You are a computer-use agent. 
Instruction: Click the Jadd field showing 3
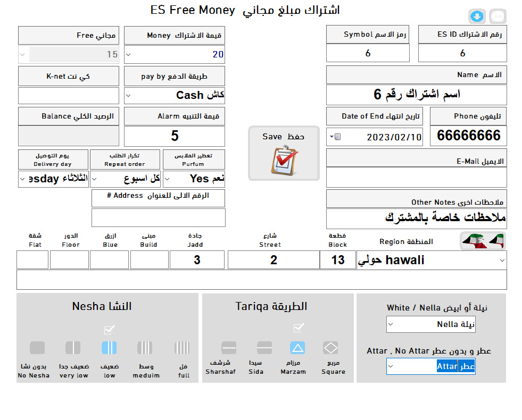(197, 260)
